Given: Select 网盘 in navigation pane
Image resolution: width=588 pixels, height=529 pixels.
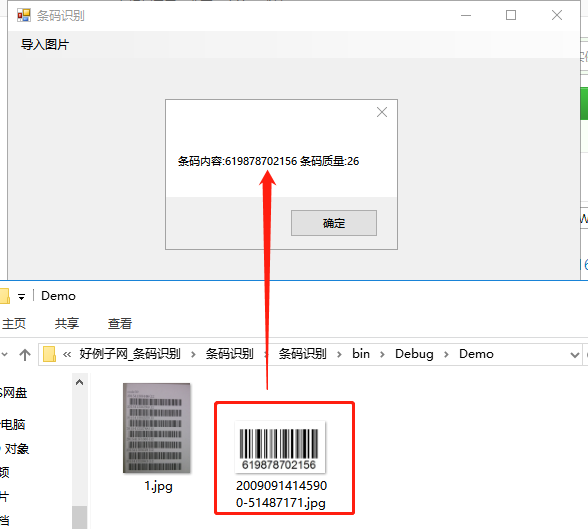Looking at the screenshot, I should [x=14, y=393].
